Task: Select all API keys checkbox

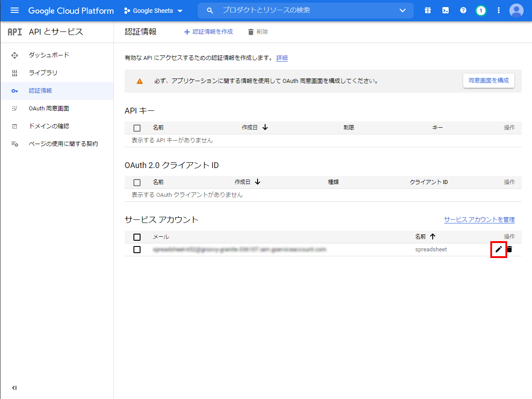Action: (x=137, y=128)
